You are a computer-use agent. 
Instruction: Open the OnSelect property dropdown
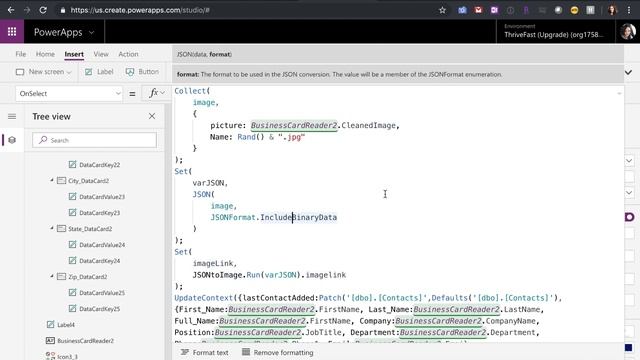[x=69, y=93]
